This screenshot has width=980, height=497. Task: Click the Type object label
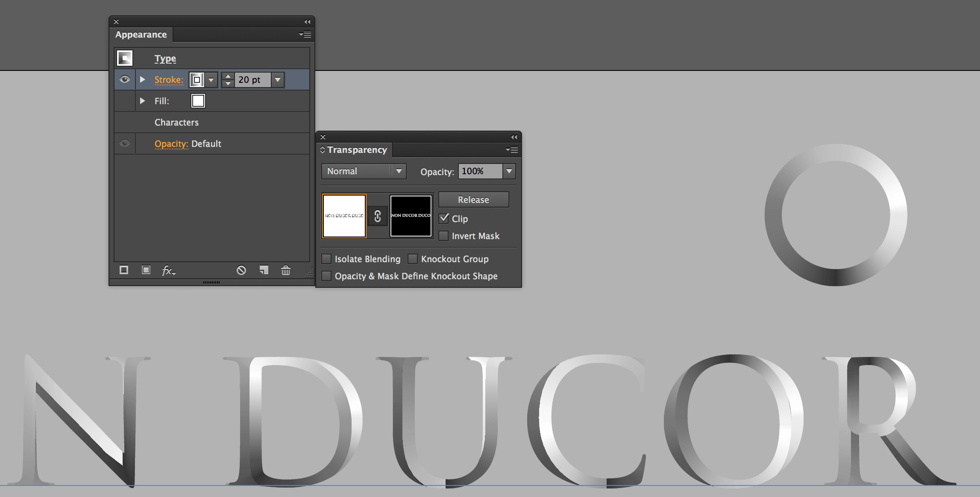(165, 58)
